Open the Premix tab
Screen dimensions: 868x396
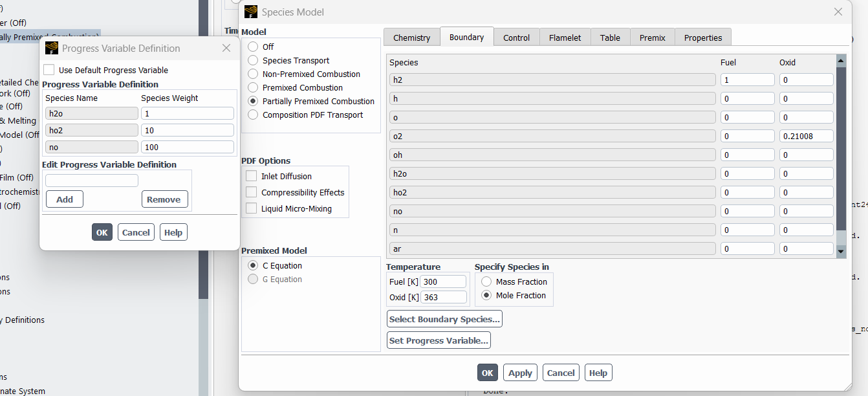[x=653, y=38]
